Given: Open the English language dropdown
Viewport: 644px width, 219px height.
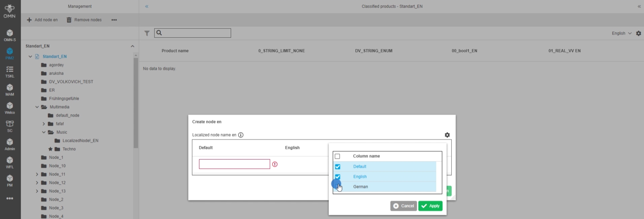Looking at the screenshot, I should (621, 33).
